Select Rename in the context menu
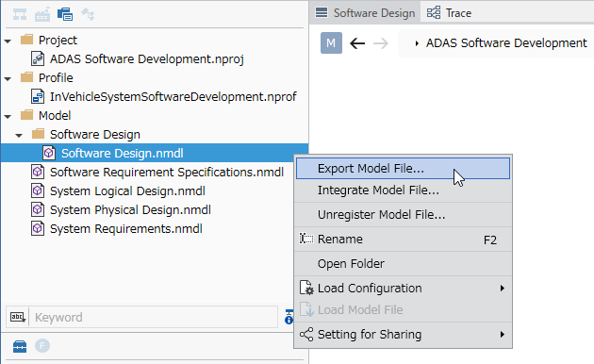Image resolution: width=594 pixels, height=364 pixels. click(404, 240)
